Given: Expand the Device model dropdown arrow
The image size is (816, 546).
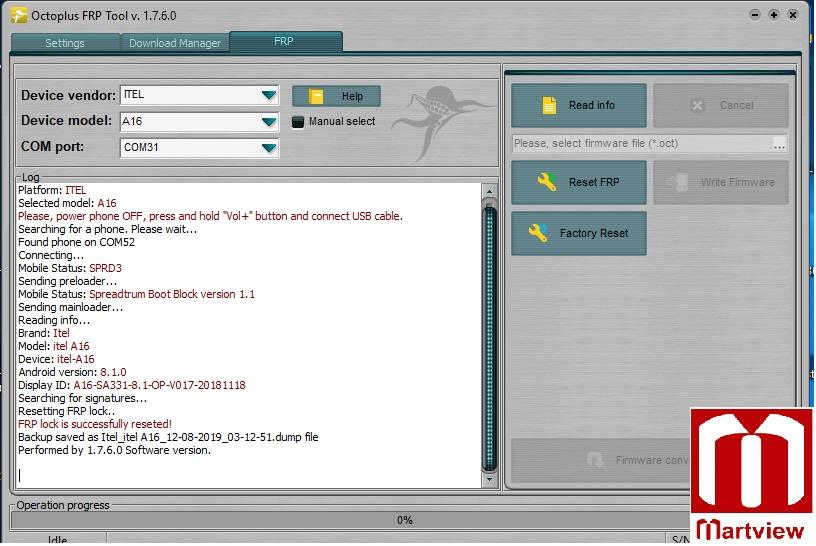Looking at the screenshot, I should 269,122.
